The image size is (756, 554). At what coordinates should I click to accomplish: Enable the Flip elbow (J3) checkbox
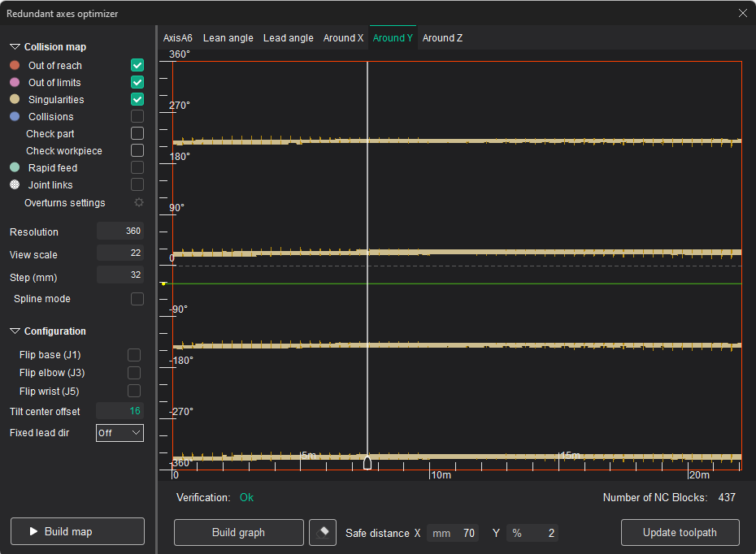point(134,373)
